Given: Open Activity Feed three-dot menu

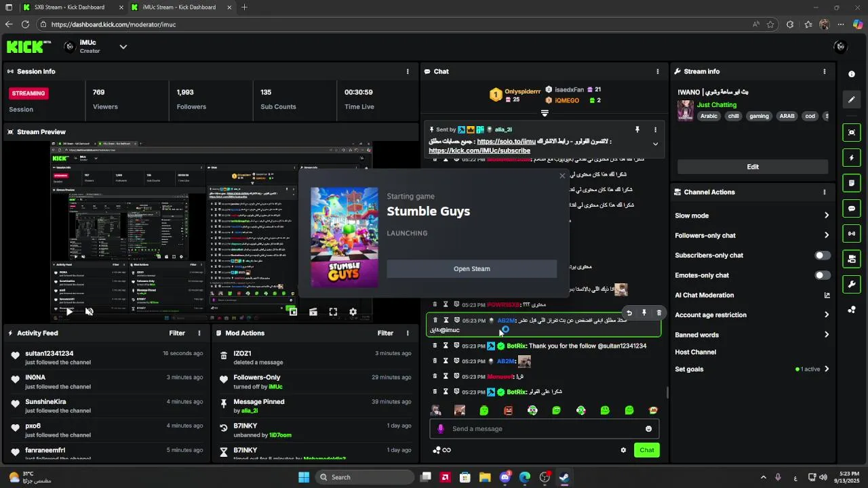Looking at the screenshot, I should click(x=199, y=333).
